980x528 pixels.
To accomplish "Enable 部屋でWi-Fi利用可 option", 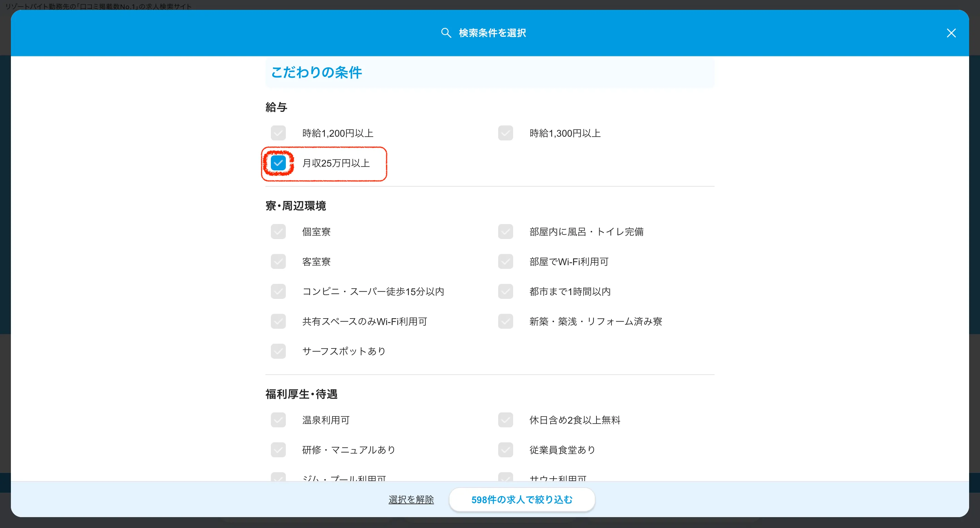I will [x=505, y=261].
